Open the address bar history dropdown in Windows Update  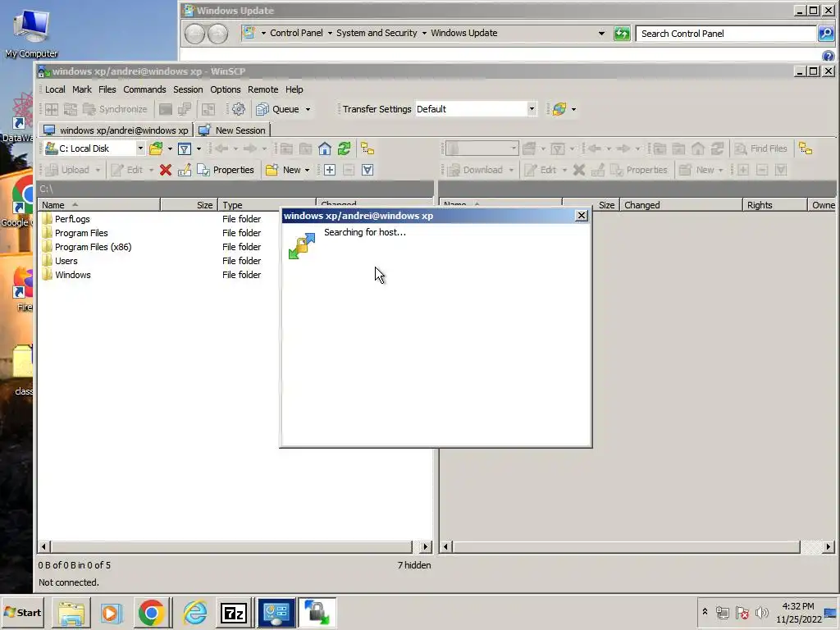601,33
